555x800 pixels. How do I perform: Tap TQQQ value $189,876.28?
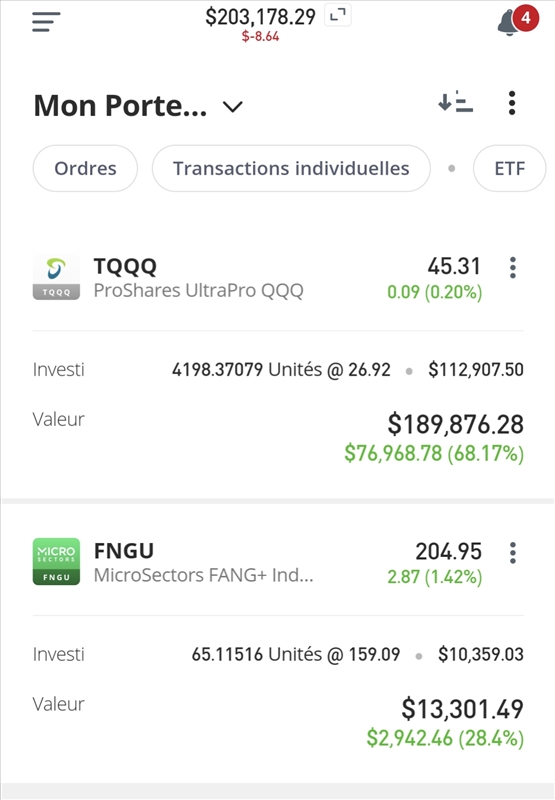point(456,424)
